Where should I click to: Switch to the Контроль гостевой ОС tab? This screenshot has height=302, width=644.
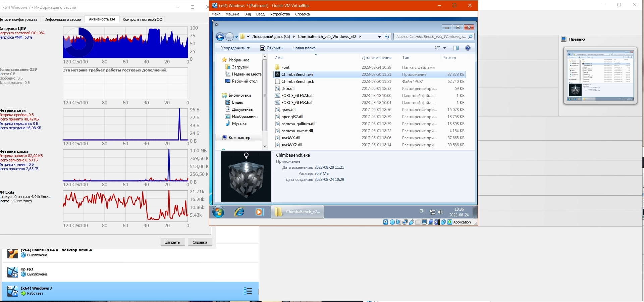tap(142, 19)
